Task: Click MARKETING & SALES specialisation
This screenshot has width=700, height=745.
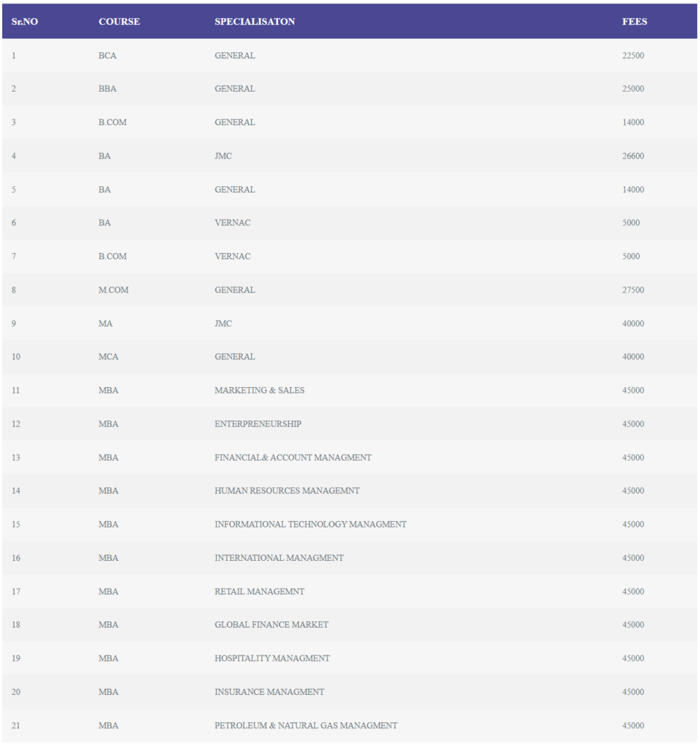Action: click(260, 390)
